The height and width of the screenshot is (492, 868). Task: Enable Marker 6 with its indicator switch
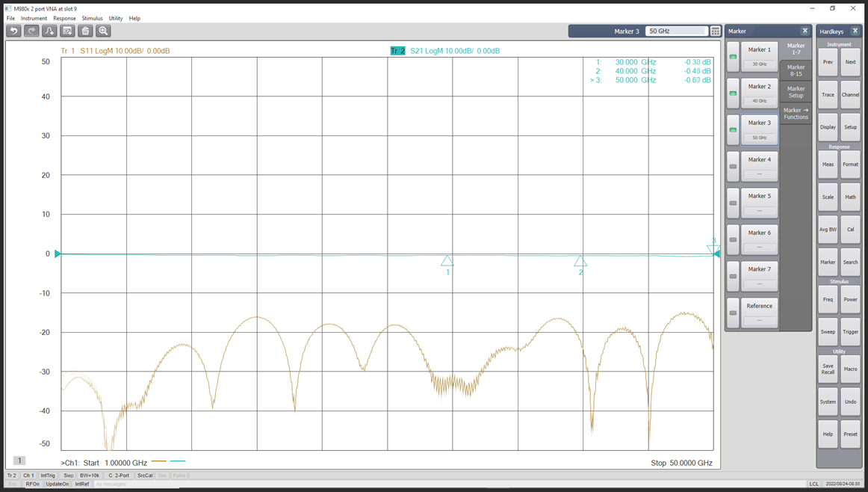(x=733, y=240)
